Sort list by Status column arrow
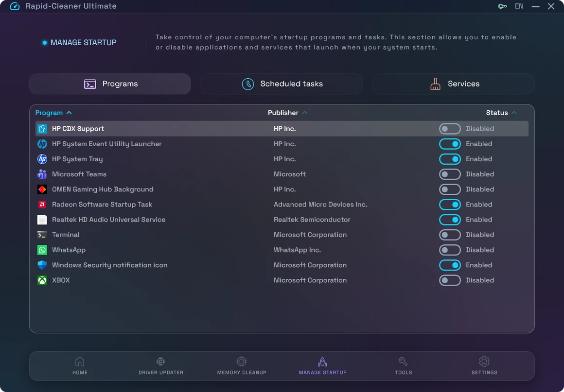 [514, 113]
